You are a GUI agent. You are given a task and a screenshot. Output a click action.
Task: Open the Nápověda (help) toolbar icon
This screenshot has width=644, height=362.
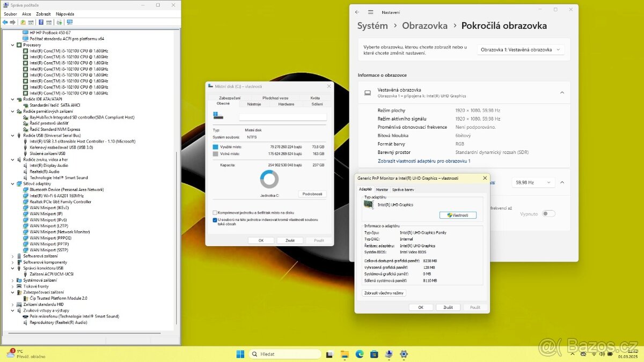[x=40, y=22]
